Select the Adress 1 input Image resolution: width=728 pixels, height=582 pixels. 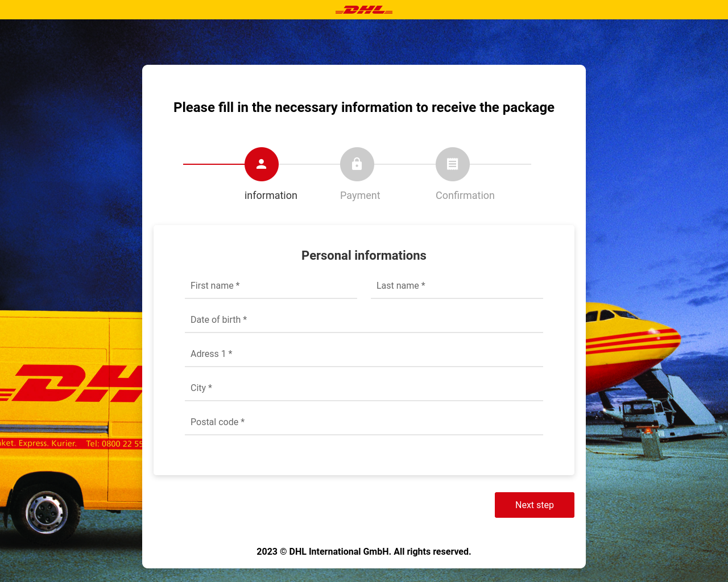(x=364, y=354)
